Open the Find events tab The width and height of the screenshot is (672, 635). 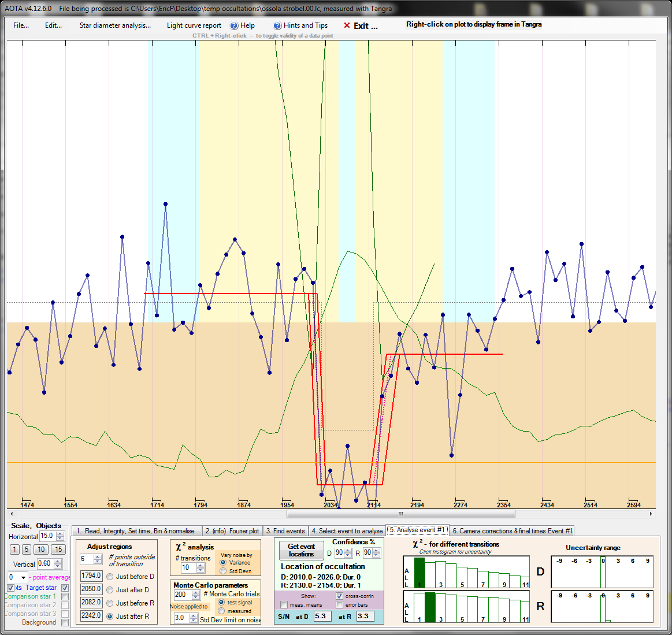(285, 531)
